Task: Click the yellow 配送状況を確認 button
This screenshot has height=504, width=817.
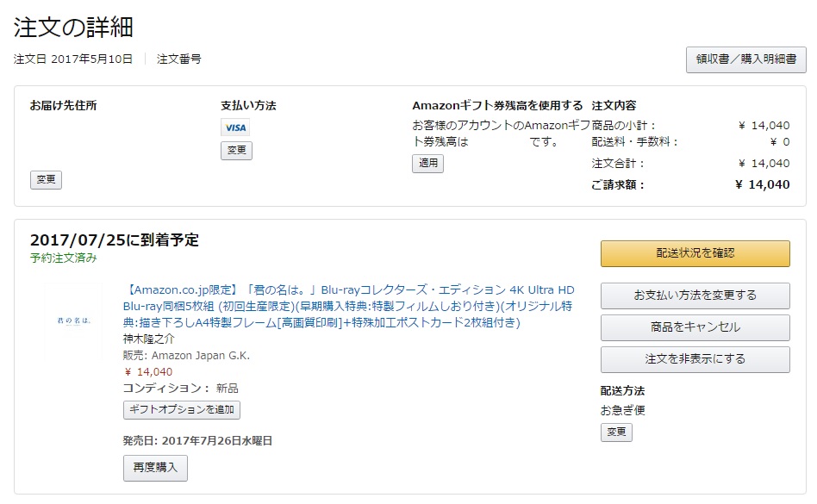Action: 695,253
